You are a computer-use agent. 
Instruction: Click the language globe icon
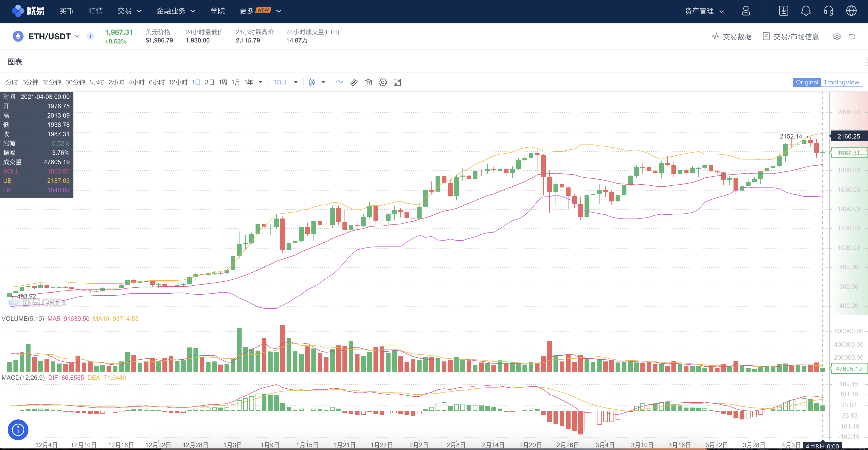pyautogui.click(x=851, y=11)
